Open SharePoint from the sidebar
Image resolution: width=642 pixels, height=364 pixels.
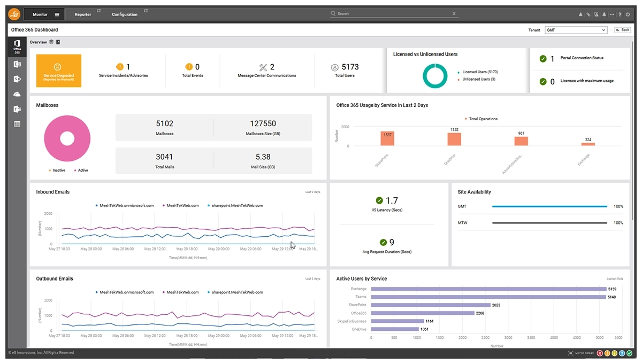pyautogui.click(x=17, y=79)
